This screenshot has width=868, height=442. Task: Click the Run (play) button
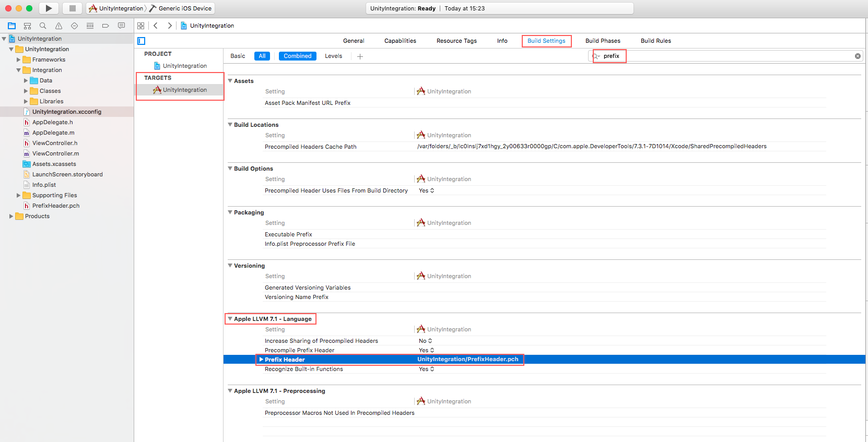(x=49, y=8)
